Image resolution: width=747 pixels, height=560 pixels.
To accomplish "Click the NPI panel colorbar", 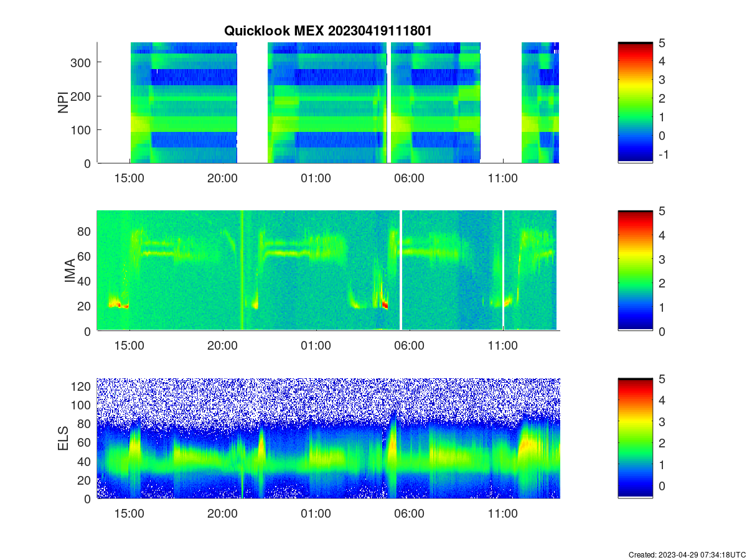I will (x=636, y=103).
